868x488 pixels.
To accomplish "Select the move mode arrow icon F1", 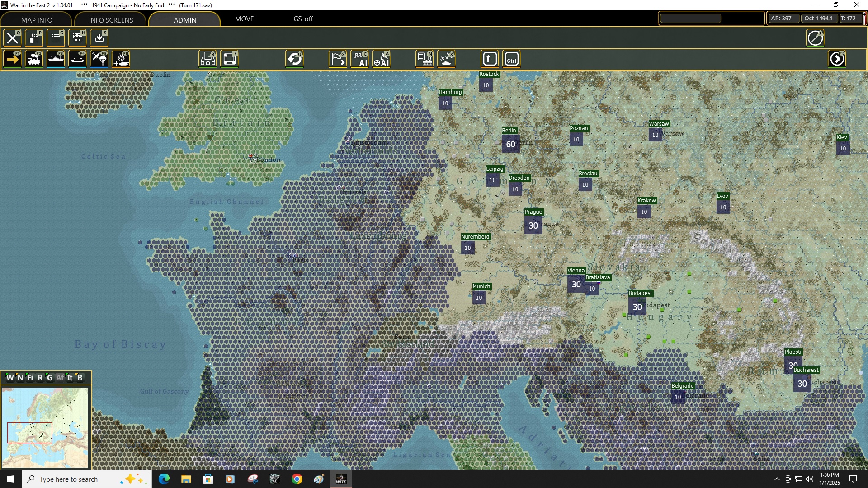I will click(12, 59).
